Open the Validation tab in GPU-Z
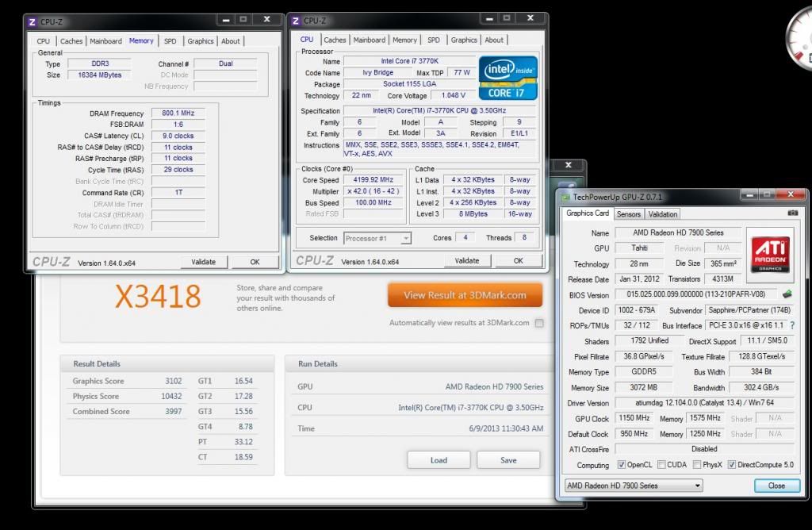This screenshot has width=812, height=530. (x=662, y=214)
